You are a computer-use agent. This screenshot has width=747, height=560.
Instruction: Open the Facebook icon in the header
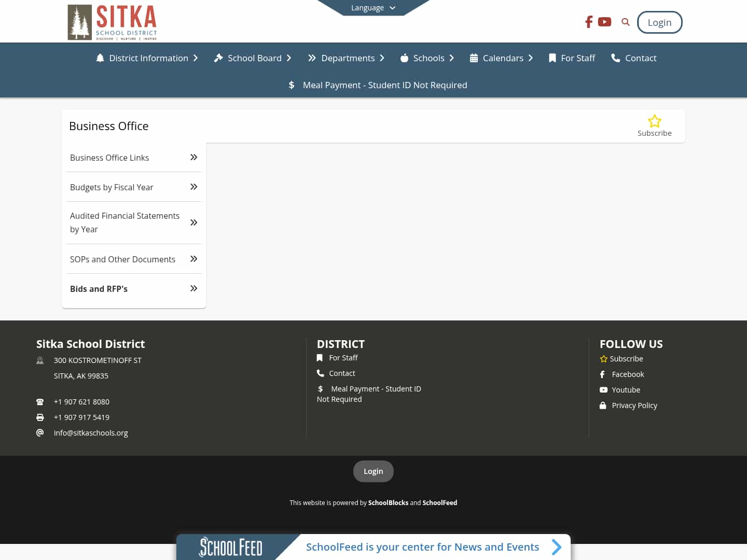(x=588, y=22)
